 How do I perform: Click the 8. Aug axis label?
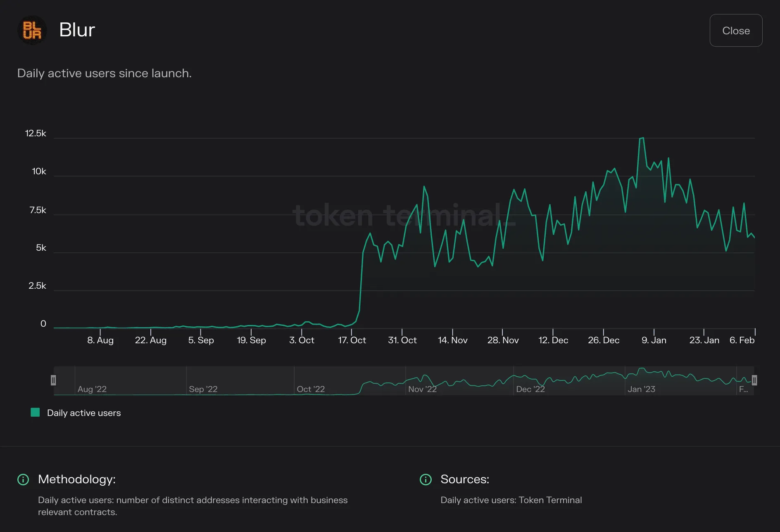pos(100,340)
